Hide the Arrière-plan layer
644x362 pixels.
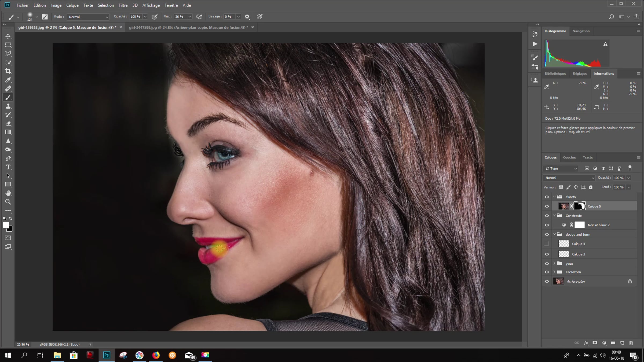click(x=547, y=281)
